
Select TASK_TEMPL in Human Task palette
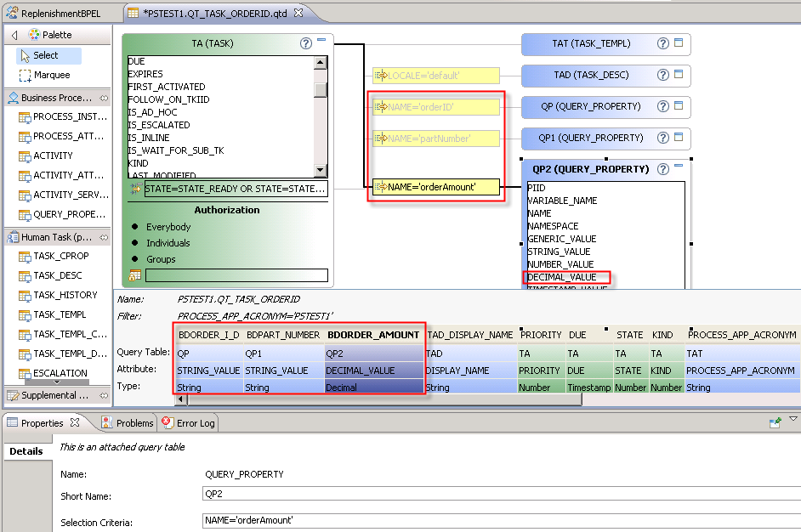click(52, 314)
